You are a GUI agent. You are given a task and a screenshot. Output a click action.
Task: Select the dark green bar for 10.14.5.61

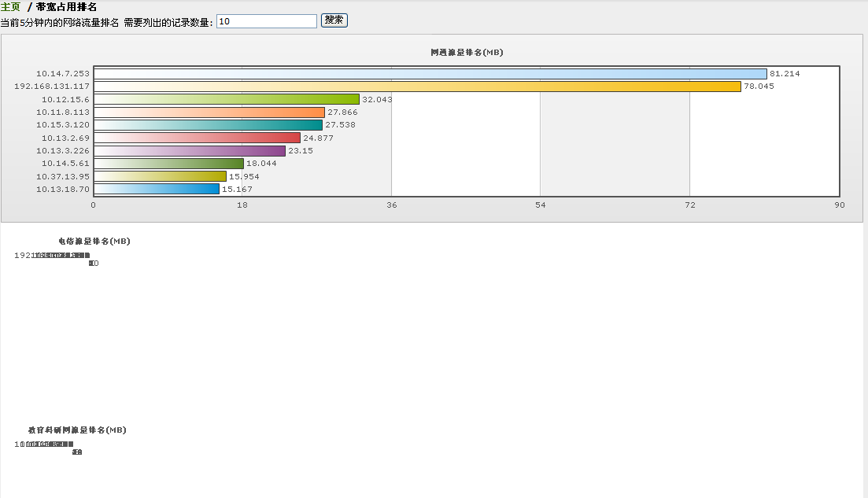tap(168, 164)
